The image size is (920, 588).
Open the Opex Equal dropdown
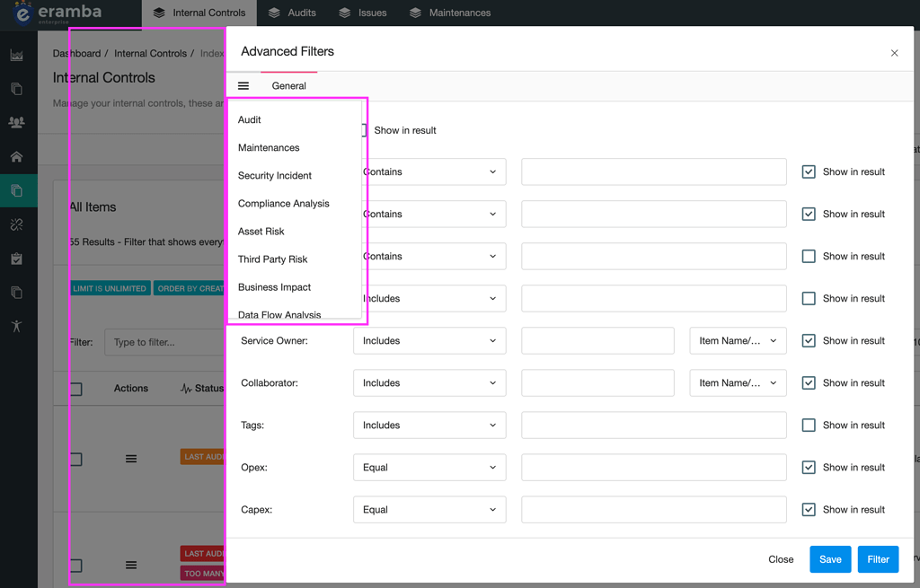pos(429,467)
